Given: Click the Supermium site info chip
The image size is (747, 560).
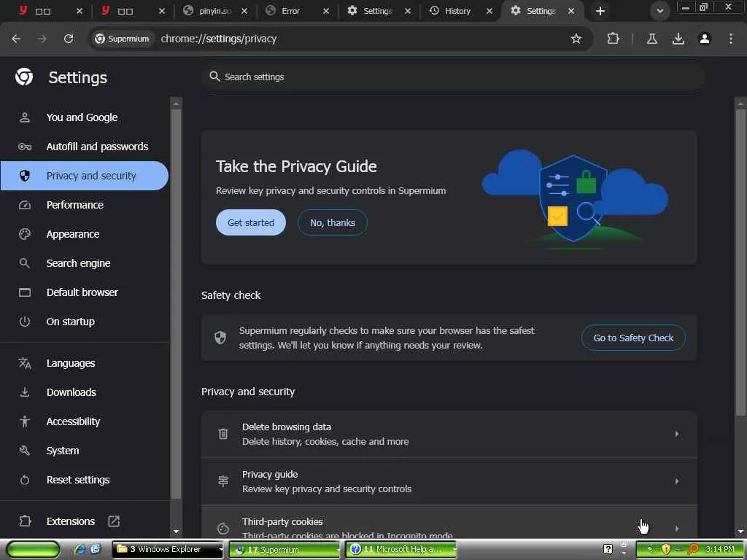Looking at the screenshot, I should [122, 39].
